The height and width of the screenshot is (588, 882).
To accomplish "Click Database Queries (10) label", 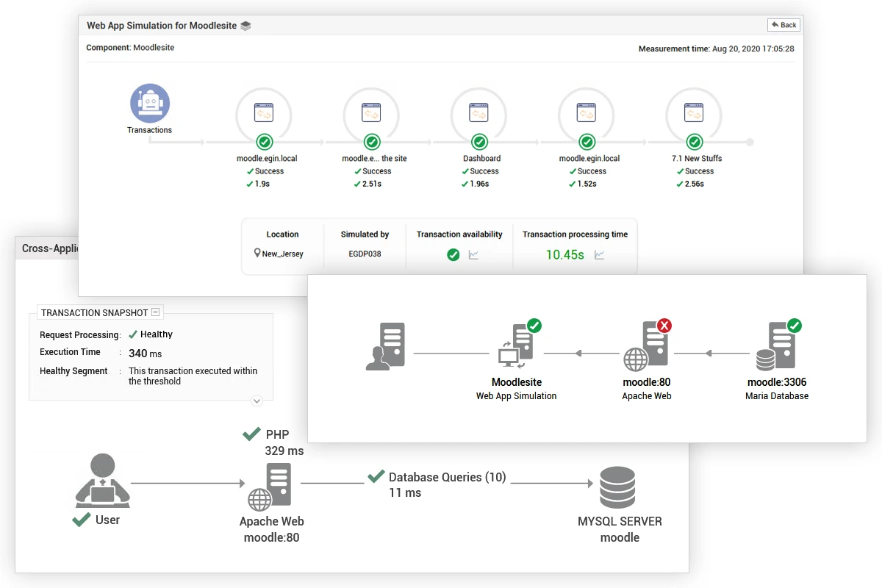I will (x=448, y=477).
